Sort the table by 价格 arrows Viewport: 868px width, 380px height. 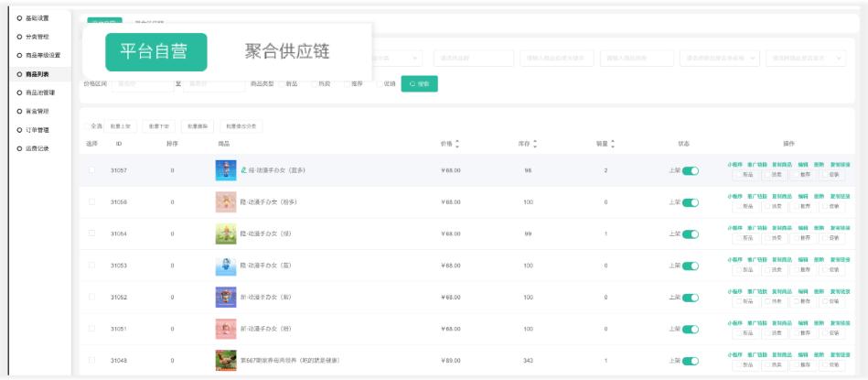[x=457, y=144]
